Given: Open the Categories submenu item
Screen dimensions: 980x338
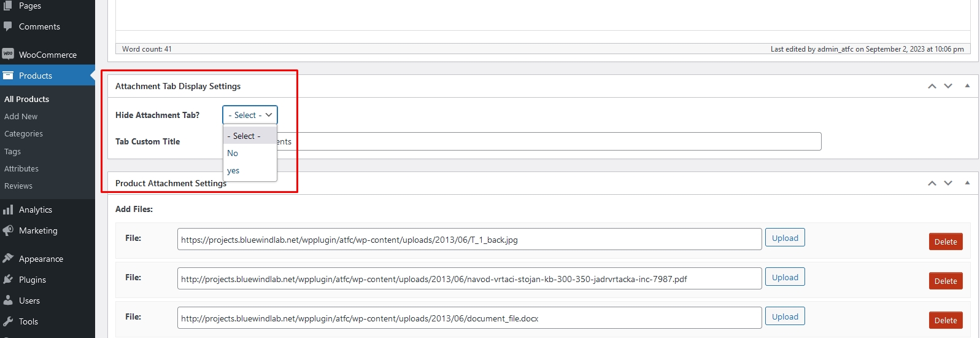Looking at the screenshot, I should (x=23, y=133).
